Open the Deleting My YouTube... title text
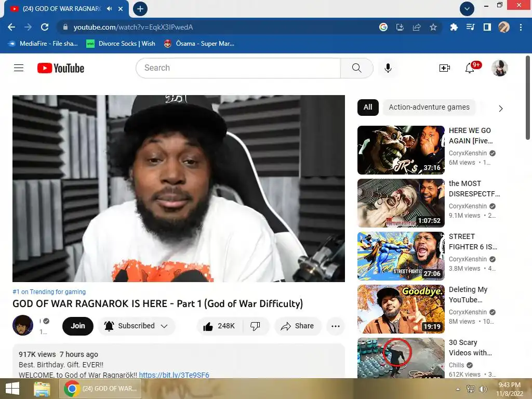 pyautogui.click(x=468, y=295)
